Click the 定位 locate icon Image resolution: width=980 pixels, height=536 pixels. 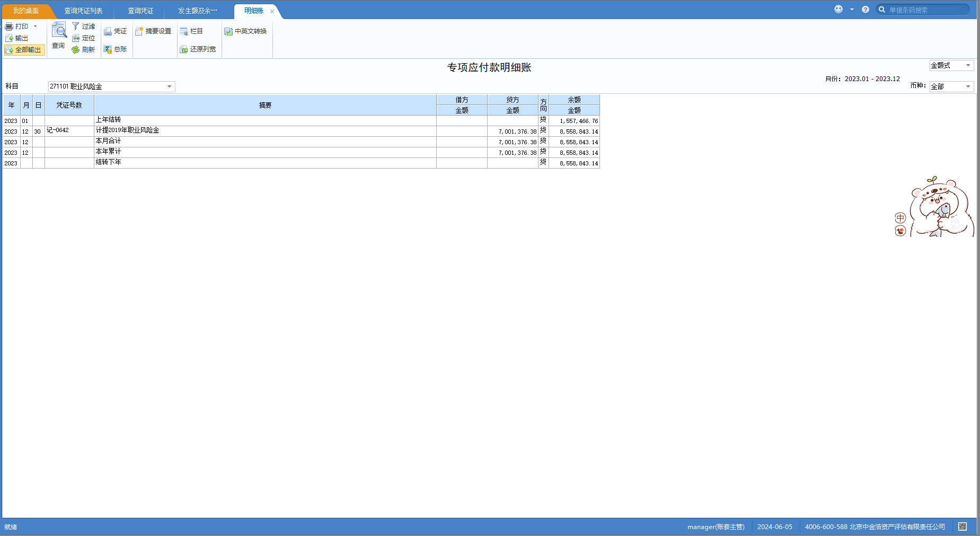(x=76, y=38)
